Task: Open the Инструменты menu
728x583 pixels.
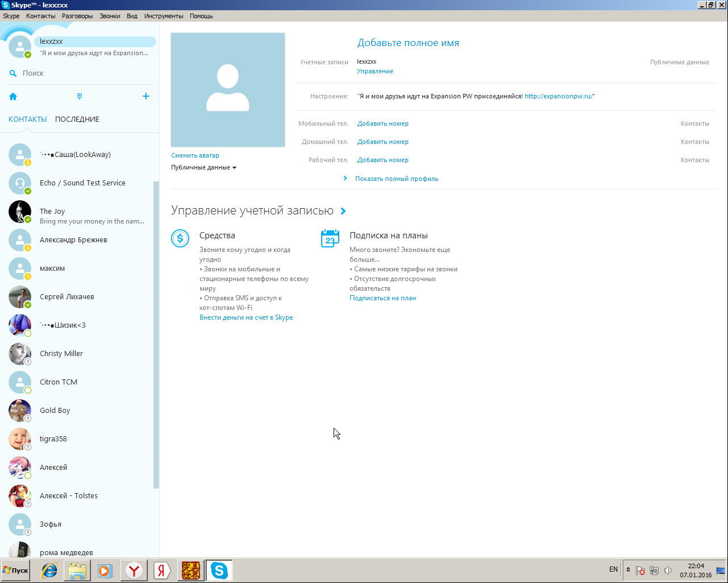Action: (164, 16)
